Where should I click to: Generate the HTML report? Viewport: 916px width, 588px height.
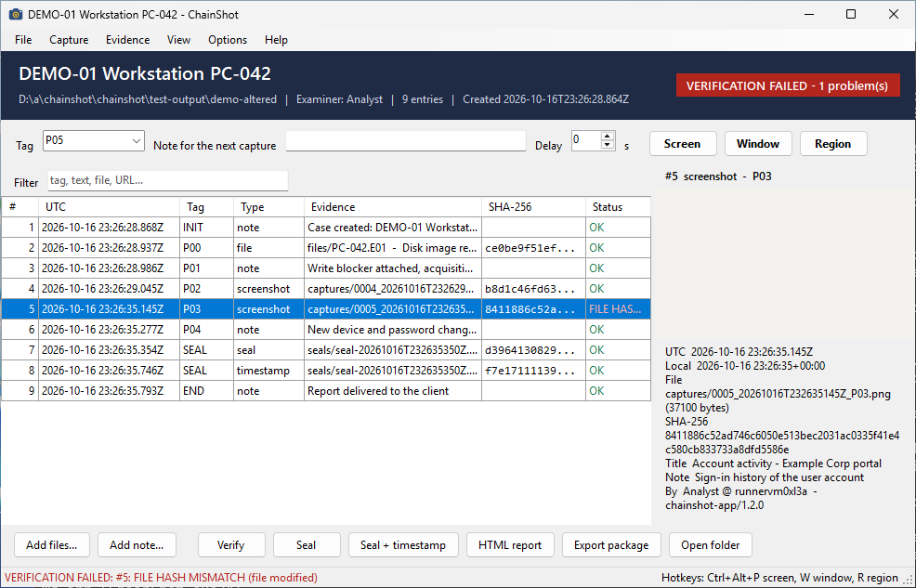click(x=510, y=544)
